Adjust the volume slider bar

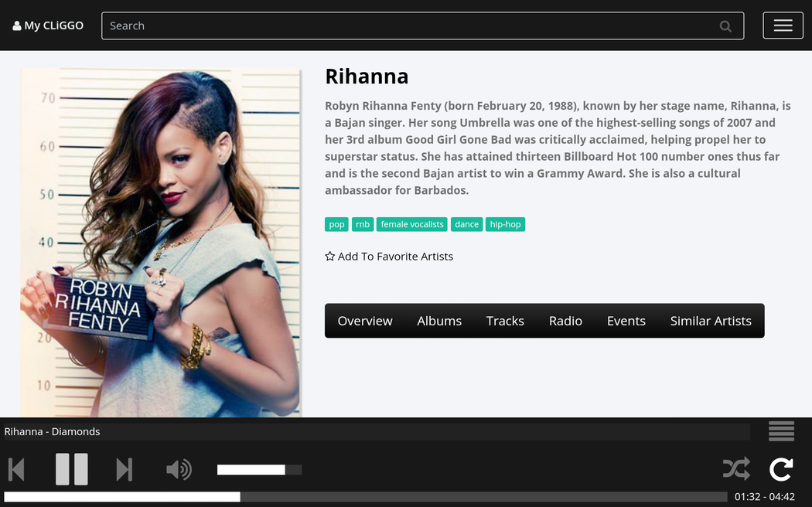click(259, 470)
